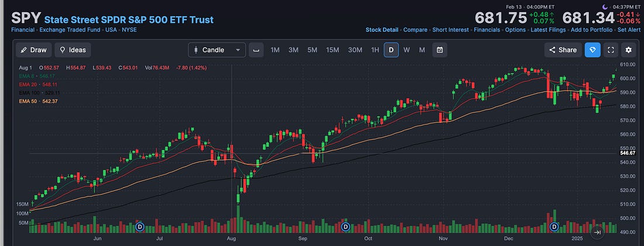644x246 pixels.
Task: Open the calendar date range icon
Action: tap(440, 50)
